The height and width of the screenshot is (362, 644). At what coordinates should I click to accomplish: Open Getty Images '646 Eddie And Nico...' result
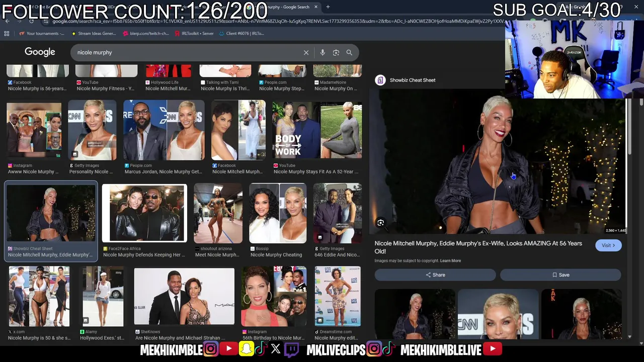coord(337,214)
